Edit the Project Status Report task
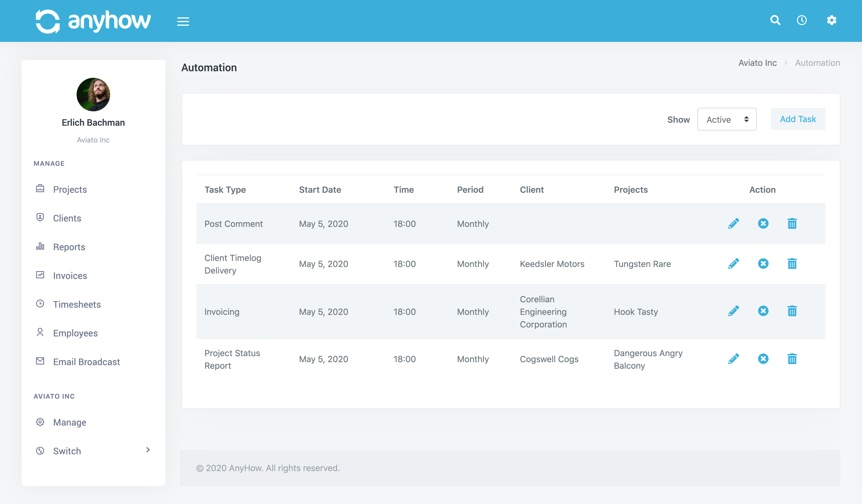The image size is (862, 504). (733, 359)
